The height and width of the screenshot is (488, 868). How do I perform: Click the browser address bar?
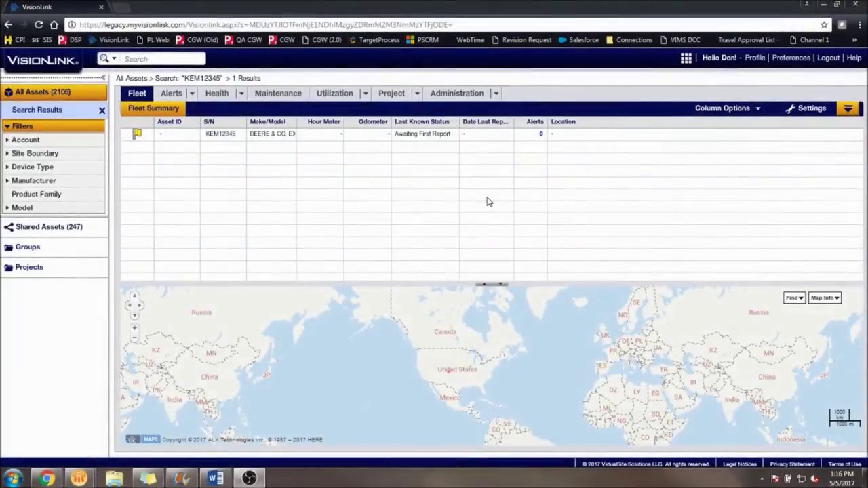441,25
